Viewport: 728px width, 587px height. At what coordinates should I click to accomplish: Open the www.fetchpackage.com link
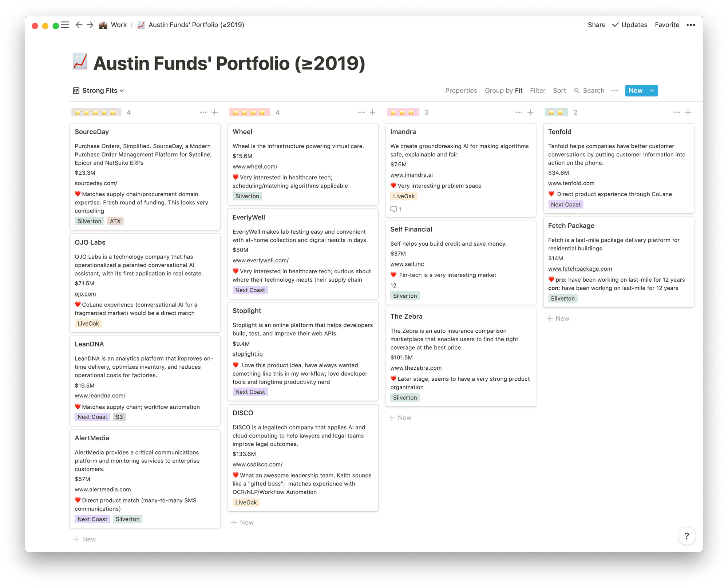pos(580,269)
